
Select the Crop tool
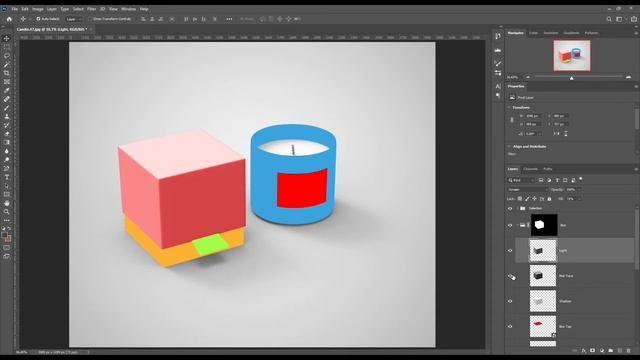pos(7,73)
